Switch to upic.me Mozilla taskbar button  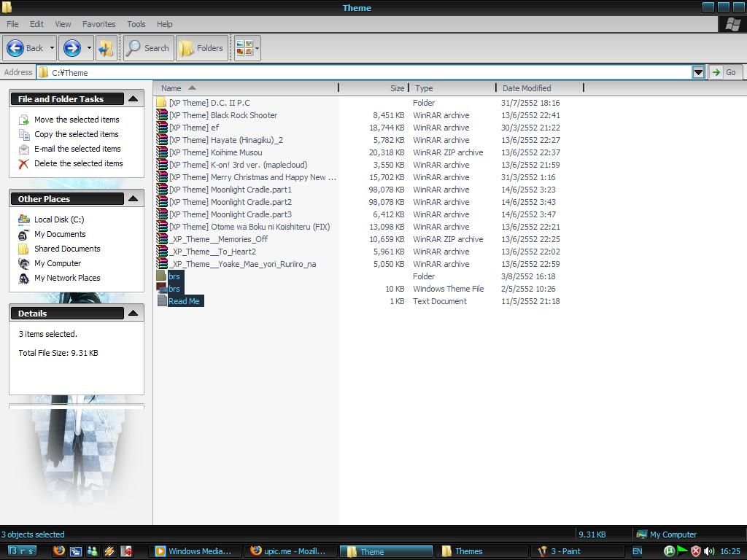point(290,551)
